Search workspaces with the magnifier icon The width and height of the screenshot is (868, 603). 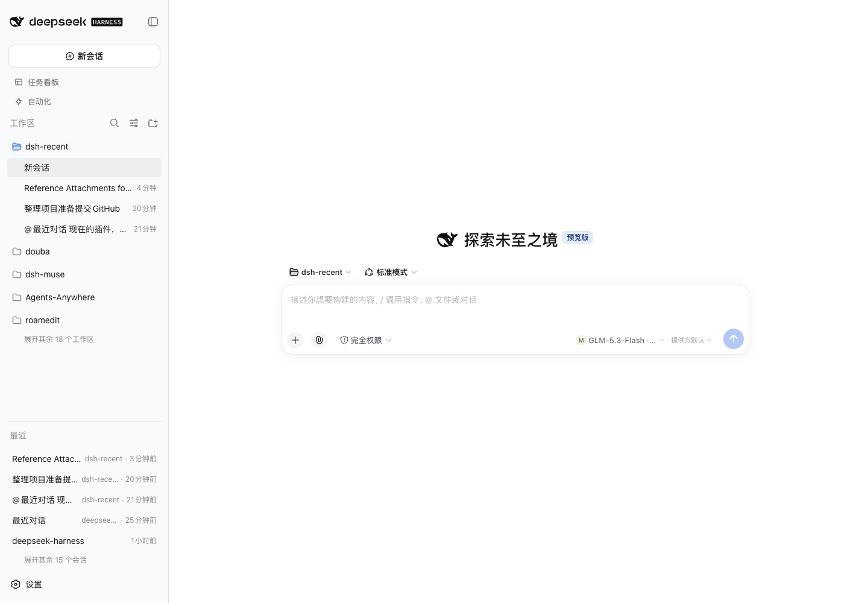coord(115,123)
